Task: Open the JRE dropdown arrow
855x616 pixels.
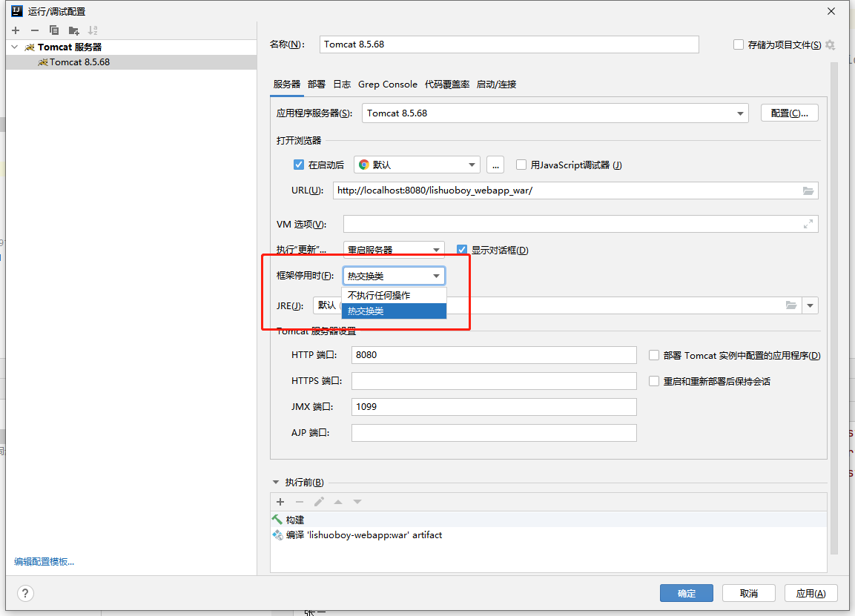Action: pos(811,305)
